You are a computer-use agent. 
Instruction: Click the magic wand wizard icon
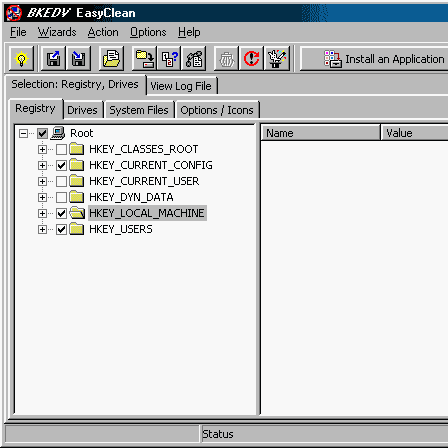[277, 59]
